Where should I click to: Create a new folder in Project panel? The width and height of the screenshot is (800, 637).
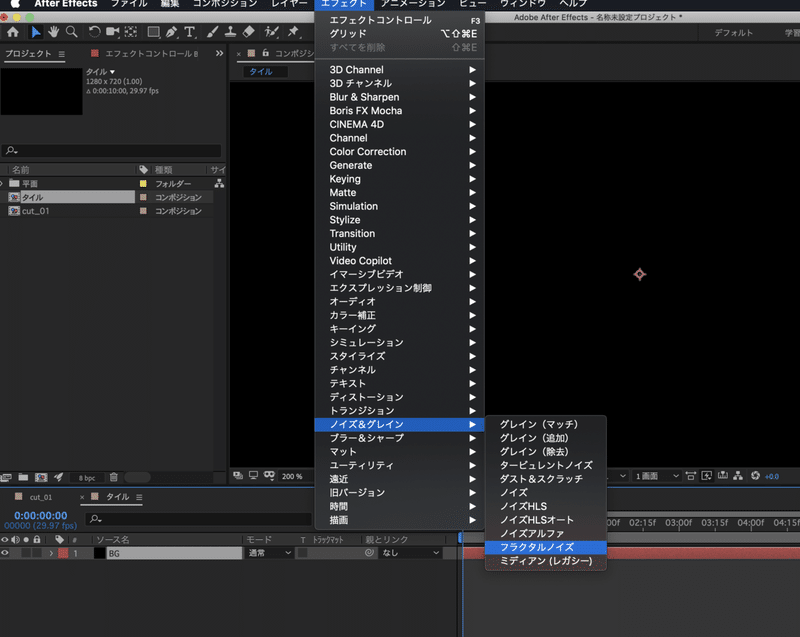23,477
